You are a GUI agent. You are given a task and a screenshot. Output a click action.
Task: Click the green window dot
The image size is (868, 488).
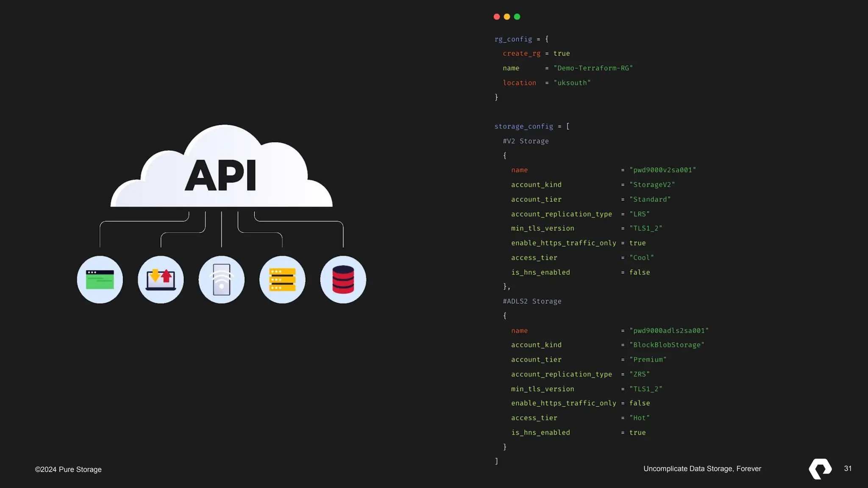517,17
